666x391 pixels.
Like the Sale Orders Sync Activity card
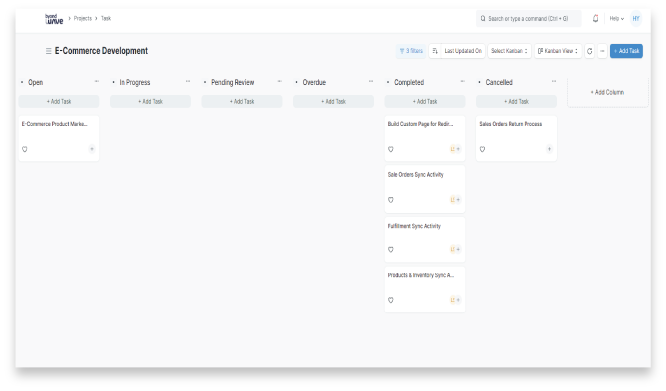pos(391,200)
